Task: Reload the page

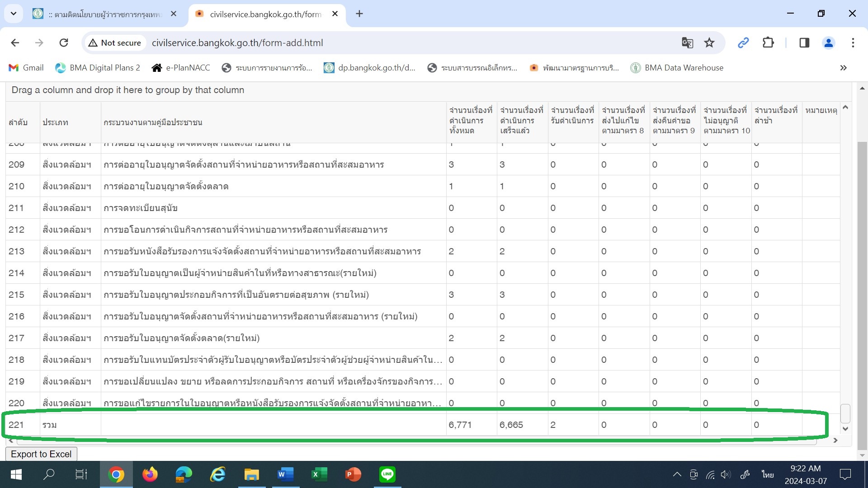Action: coord(64,43)
